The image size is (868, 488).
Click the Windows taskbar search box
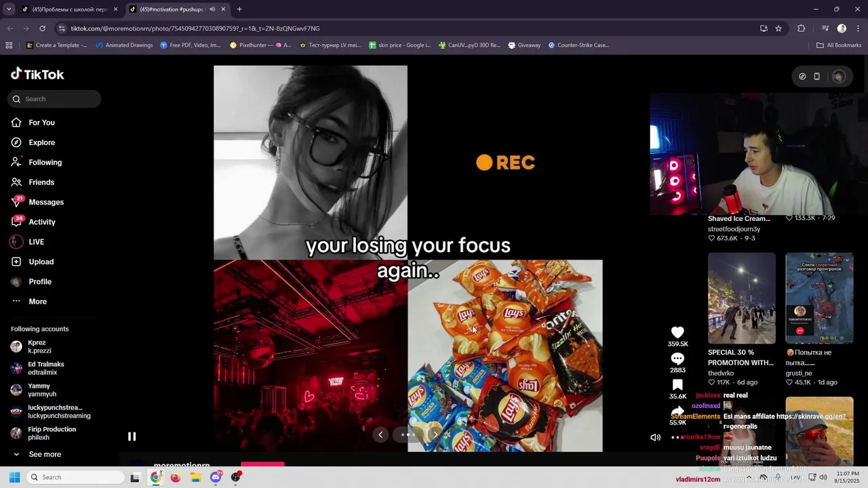[76, 477]
